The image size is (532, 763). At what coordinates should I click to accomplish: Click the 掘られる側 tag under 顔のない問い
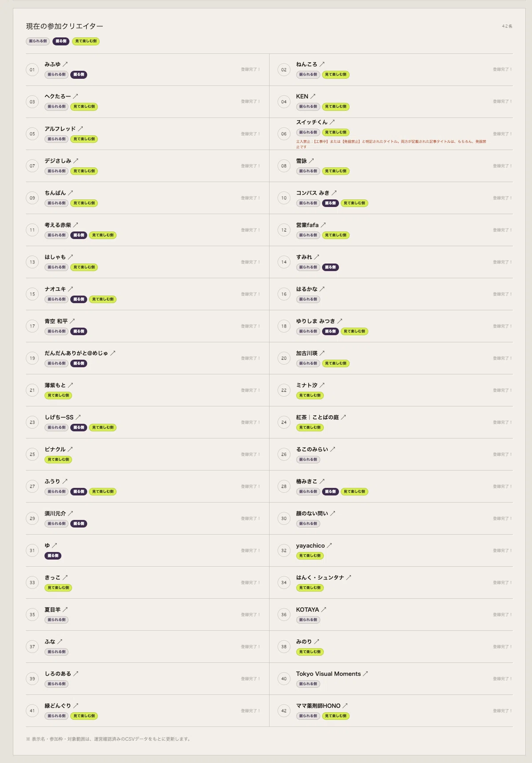pos(308,524)
